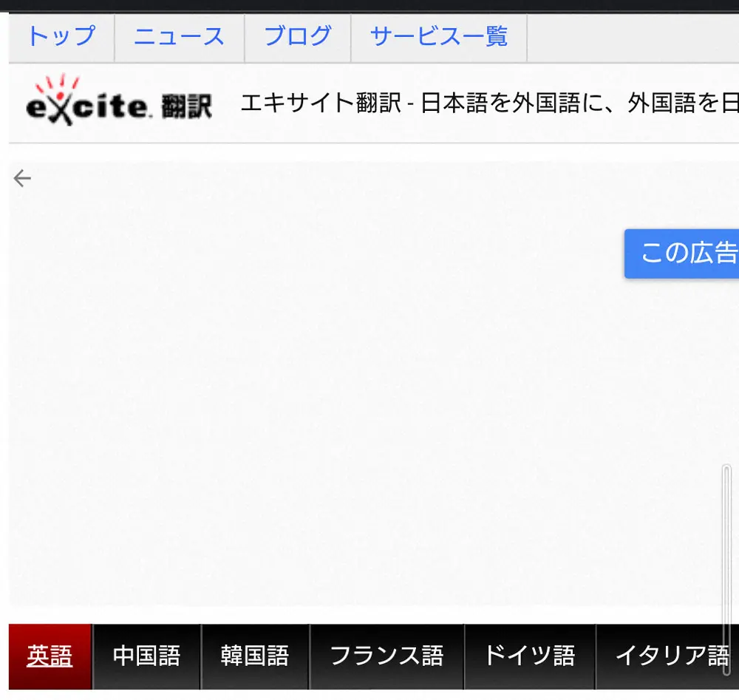Switch to the ドイツ語 language tab
Image resolution: width=739 pixels, height=700 pixels.
(x=529, y=656)
